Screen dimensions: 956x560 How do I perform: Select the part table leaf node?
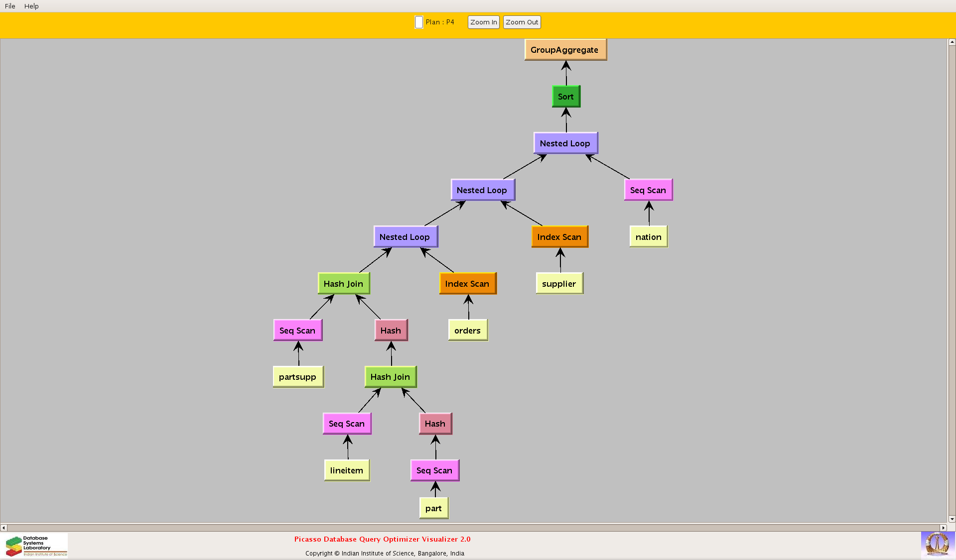pyautogui.click(x=433, y=508)
